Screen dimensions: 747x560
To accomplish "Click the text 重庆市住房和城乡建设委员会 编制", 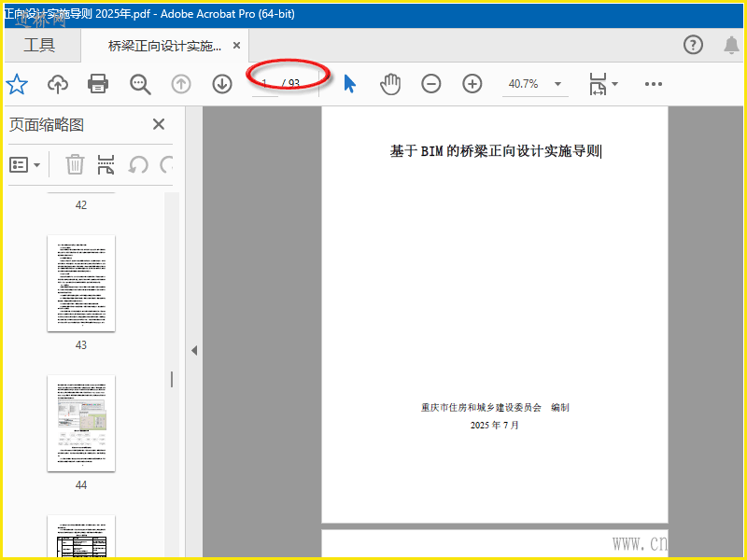I will (x=495, y=408).
